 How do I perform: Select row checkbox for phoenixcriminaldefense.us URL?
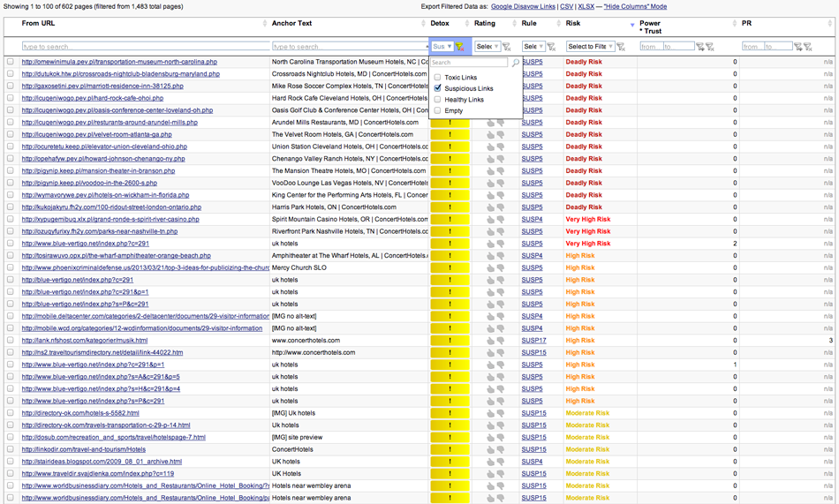pyautogui.click(x=11, y=268)
